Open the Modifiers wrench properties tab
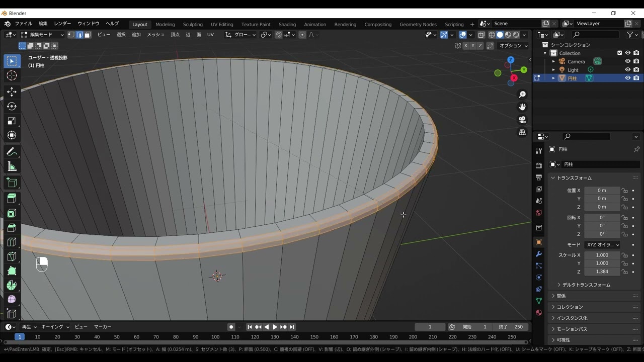Image resolution: width=644 pixels, height=362 pixels. [x=539, y=254]
